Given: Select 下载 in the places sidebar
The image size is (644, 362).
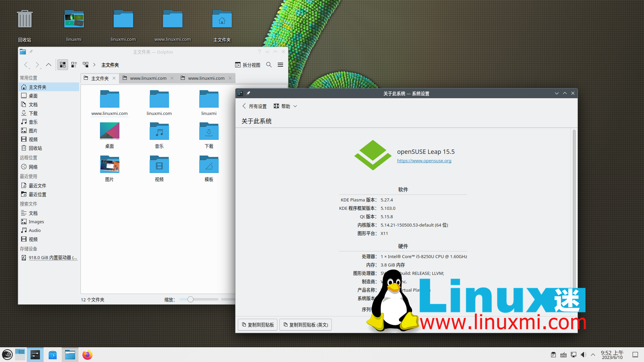Looking at the screenshot, I should point(49,113).
